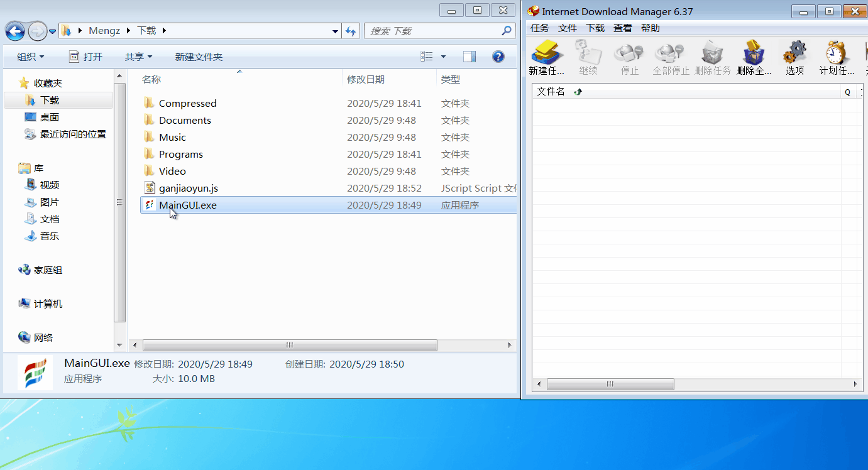Open the IDM 查看 (view) menu
Screen dimensions: 868x470
coord(622,28)
